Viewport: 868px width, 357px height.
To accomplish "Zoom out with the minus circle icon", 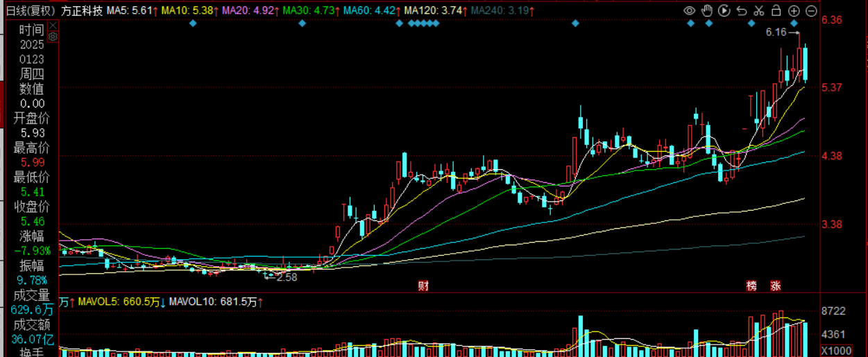I will click(811, 10).
